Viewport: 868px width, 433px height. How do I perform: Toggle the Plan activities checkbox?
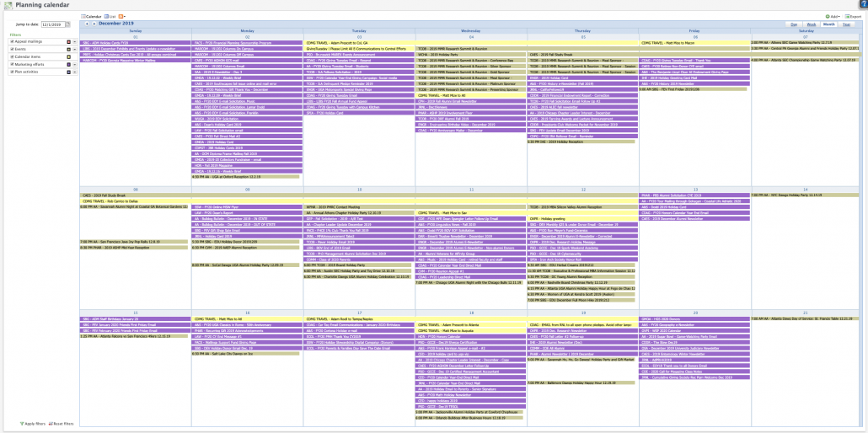click(x=12, y=72)
